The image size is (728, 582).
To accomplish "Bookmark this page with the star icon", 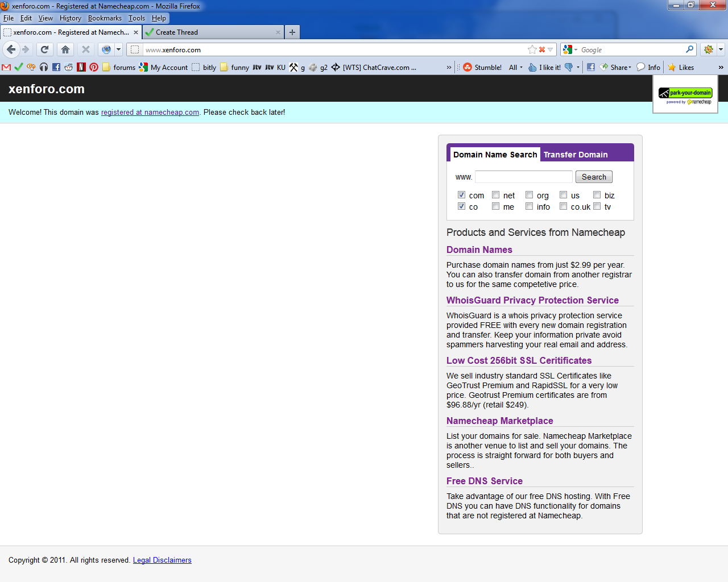I will point(532,49).
